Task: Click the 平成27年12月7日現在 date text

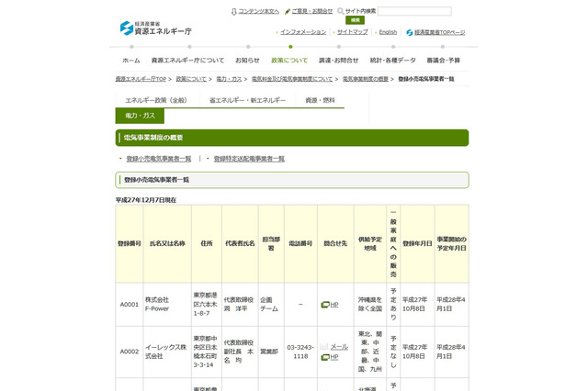Action: tap(146, 200)
